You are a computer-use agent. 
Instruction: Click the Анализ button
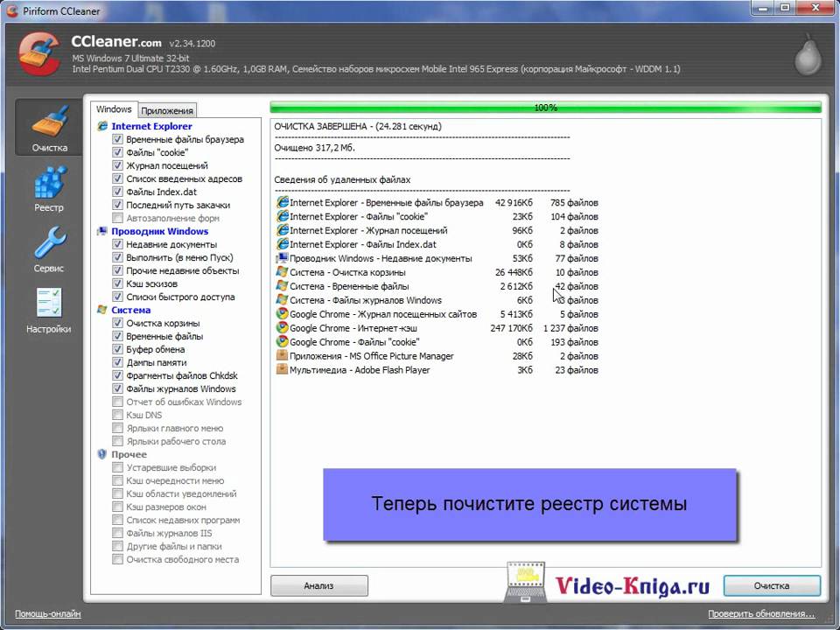tap(319, 585)
